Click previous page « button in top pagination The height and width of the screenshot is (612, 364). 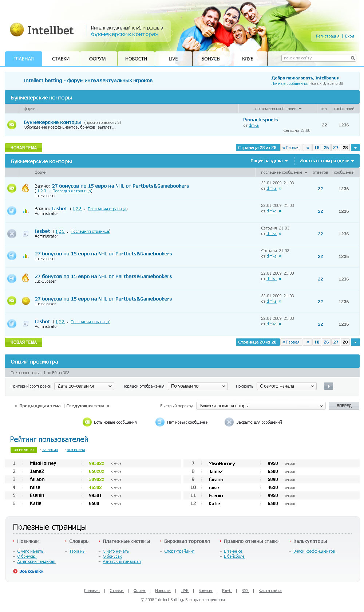pyautogui.click(x=308, y=148)
